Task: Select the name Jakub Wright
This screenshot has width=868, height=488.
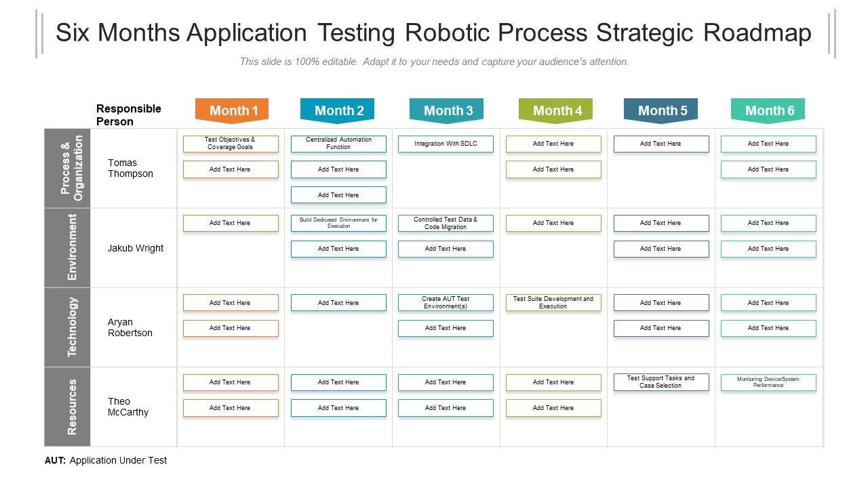Action: (x=136, y=248)
